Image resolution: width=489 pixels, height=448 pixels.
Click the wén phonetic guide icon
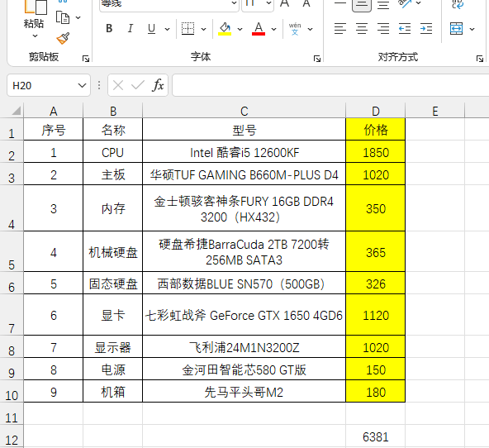point(295,29)
